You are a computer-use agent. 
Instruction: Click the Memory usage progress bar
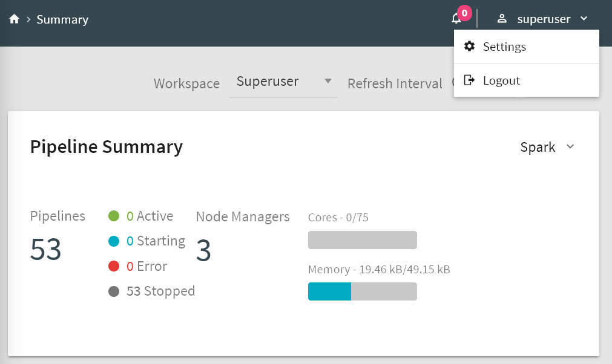(x=362, y=291)
